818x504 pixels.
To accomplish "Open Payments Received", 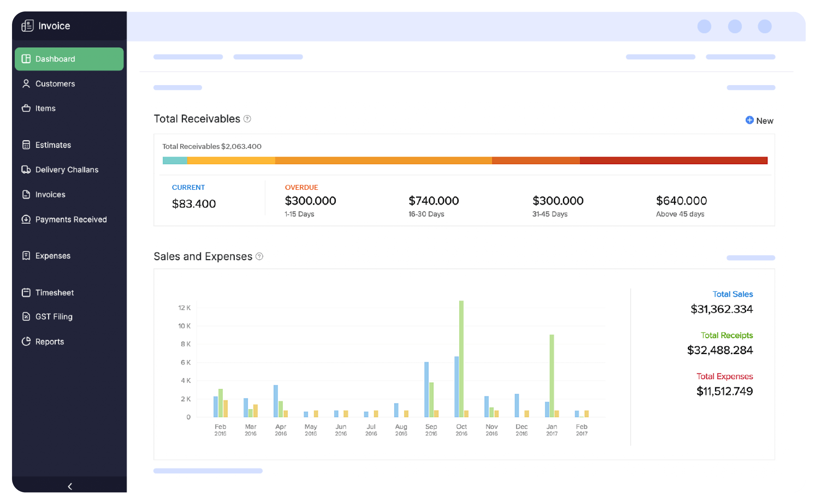I will pyautogui.click(x=71, y=219).
